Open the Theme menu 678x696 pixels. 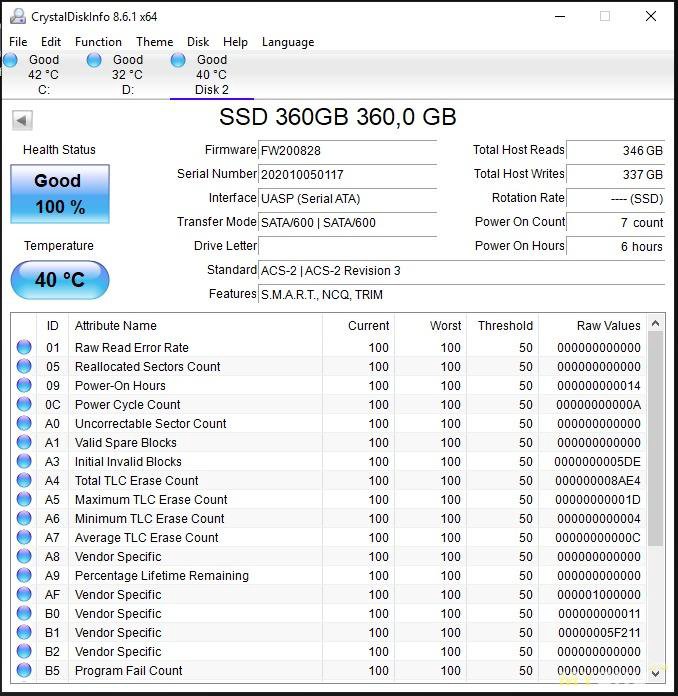coord(154,42)
